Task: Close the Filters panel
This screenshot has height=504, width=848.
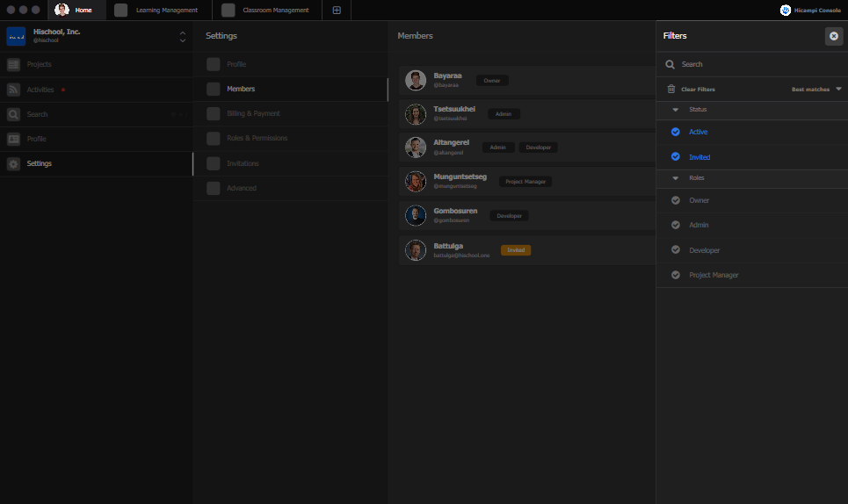Action: (x=833, y=36)
